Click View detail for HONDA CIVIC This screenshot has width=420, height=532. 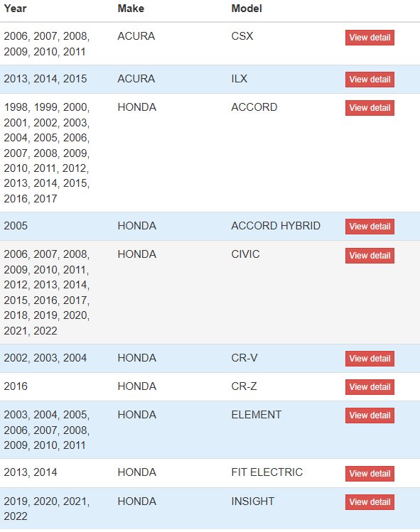point(370,256)
